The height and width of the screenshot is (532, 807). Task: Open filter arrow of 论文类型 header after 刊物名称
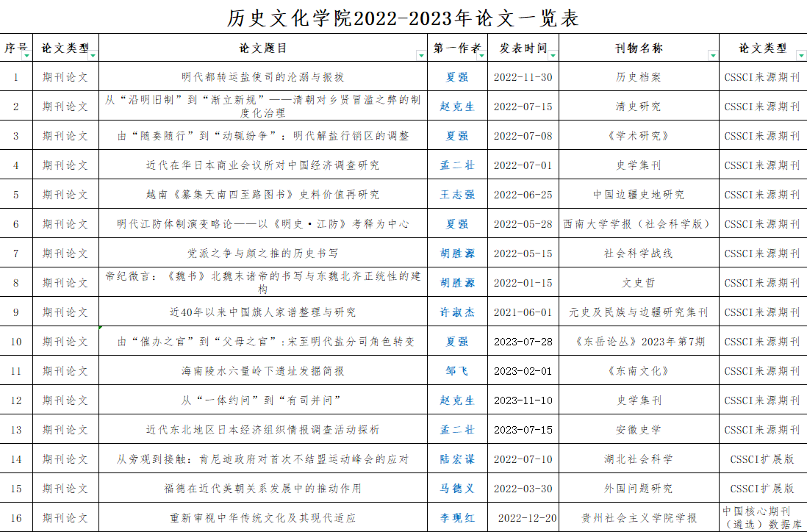(x=800, y=55)
